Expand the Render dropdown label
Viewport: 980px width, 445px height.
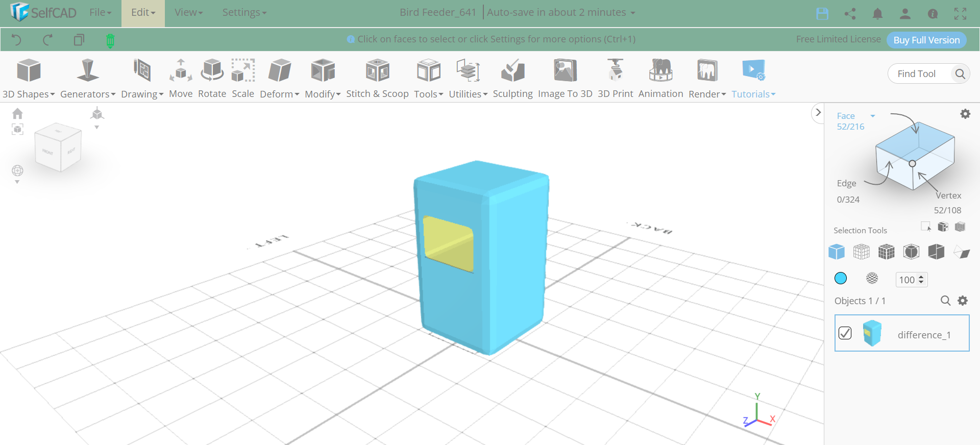(x=707, y=94)
